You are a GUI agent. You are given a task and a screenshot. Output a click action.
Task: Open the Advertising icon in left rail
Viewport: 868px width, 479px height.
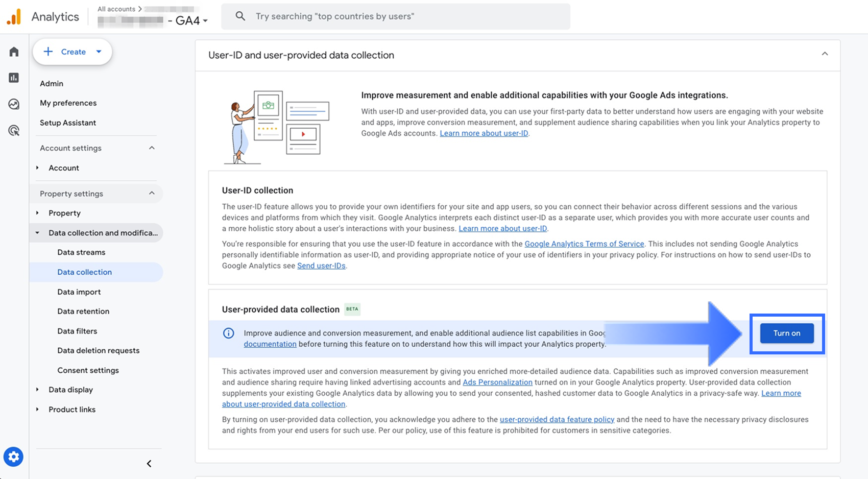pyautogui.click(x=14, y=131)
